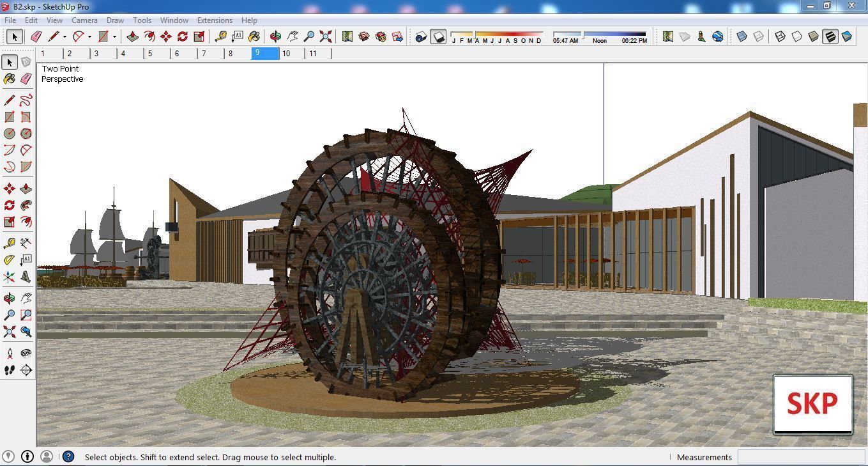This screenshot has height=466, width=868.
Task: Click Zoom Extents in top toolbar
Action: tap(325, 36)
